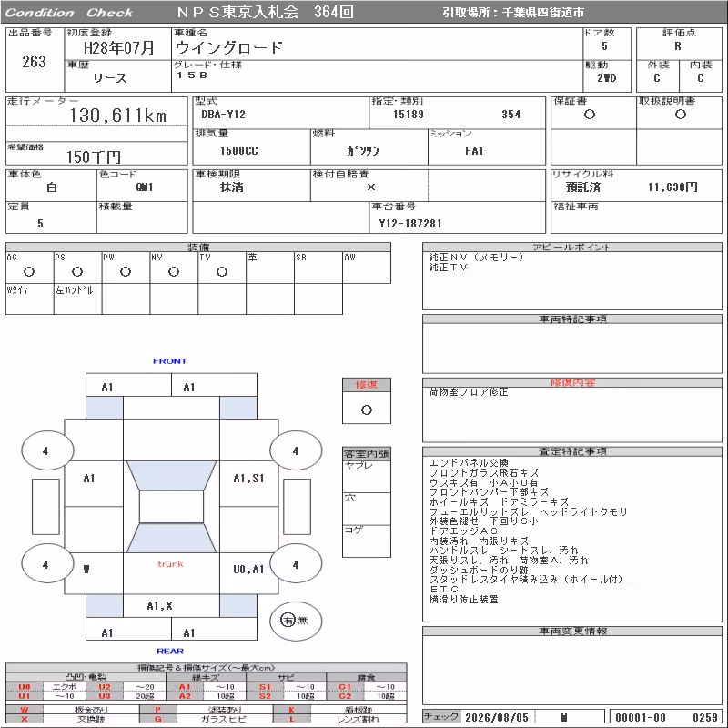
Task: Click the ヤブレ interior lining cell
Action: [367, 476]
